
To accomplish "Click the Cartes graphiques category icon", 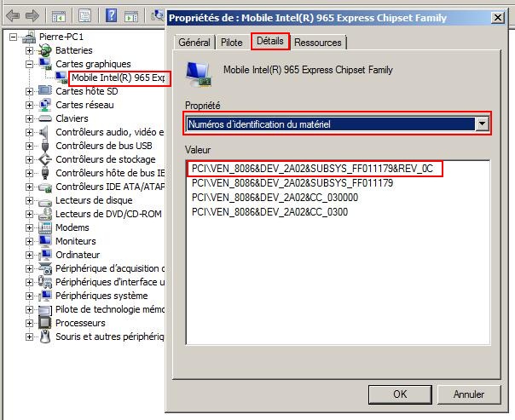I will pos(45,64).
